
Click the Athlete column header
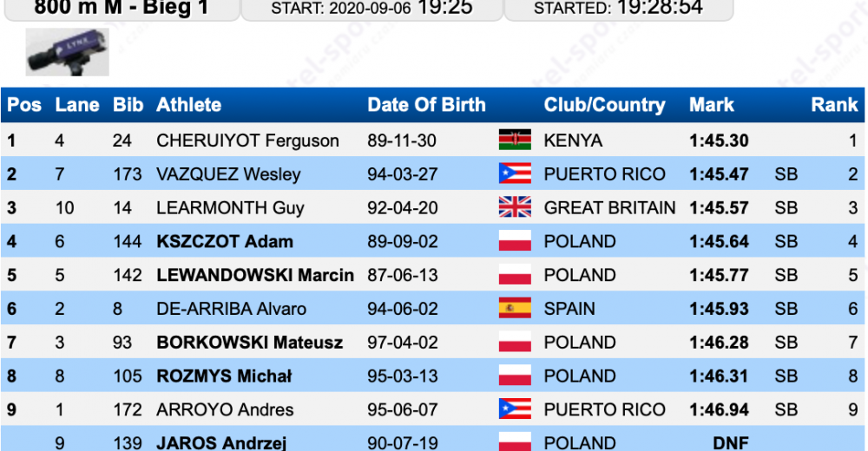coord(188,105)
